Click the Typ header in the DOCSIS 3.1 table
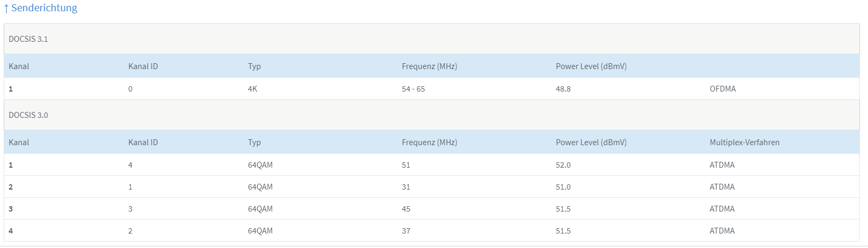Image resolution: width=868 pixels, height=248 pixels. tap(254, 66)
